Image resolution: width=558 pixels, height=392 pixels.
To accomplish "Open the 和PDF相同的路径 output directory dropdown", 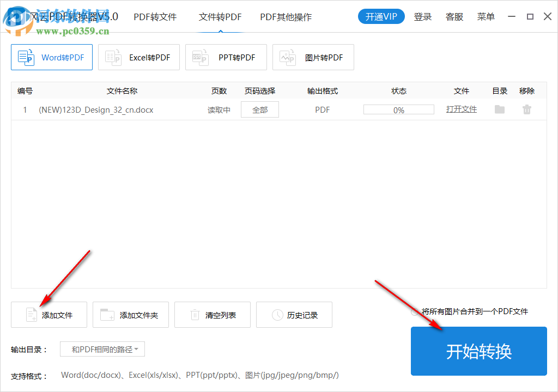I will click(x=102, y=349).
